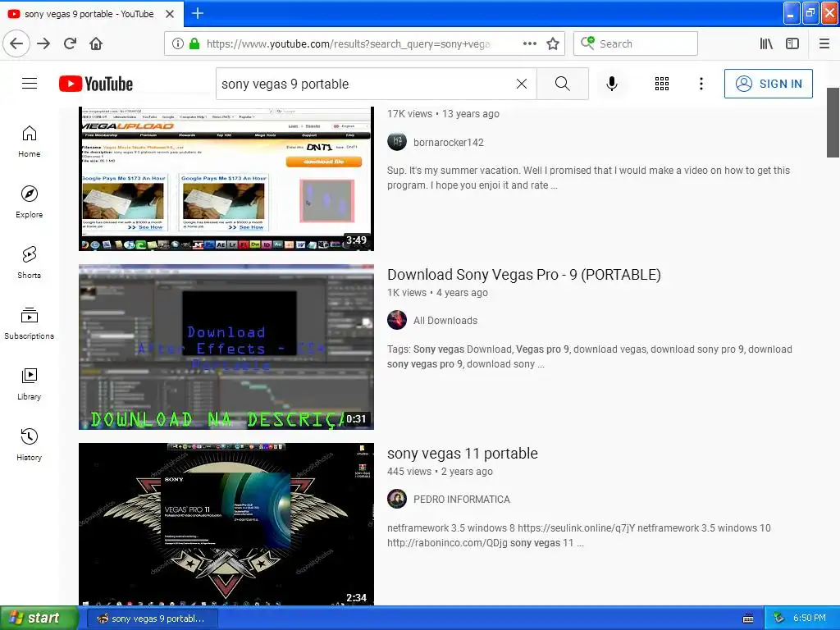Open Subscriptions in the YouTube sidebar

(29, 323)
